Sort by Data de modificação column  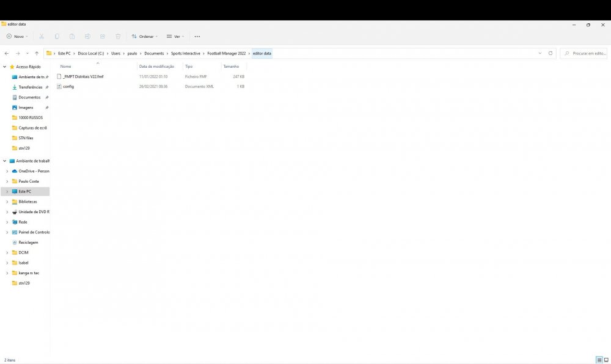(x=156, y=67)
